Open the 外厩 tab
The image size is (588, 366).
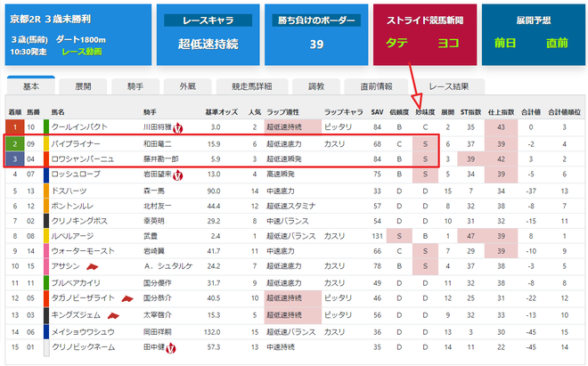point(187,86)
